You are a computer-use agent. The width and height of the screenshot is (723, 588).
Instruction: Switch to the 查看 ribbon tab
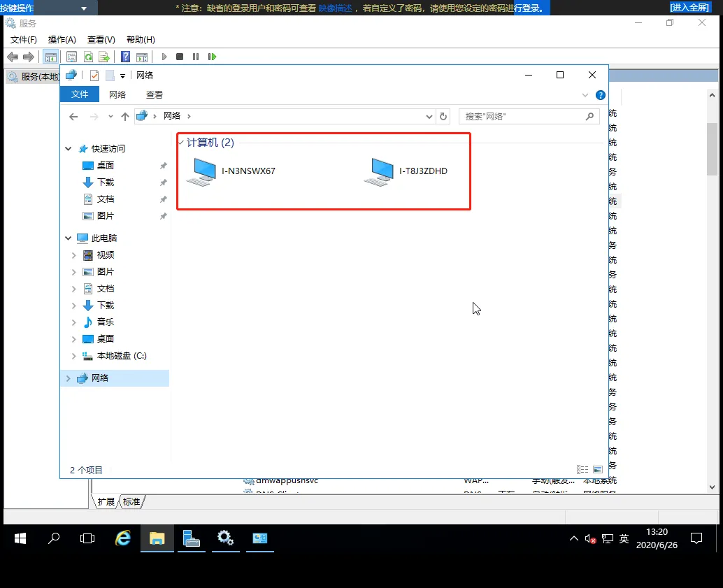tap(154, 94)
